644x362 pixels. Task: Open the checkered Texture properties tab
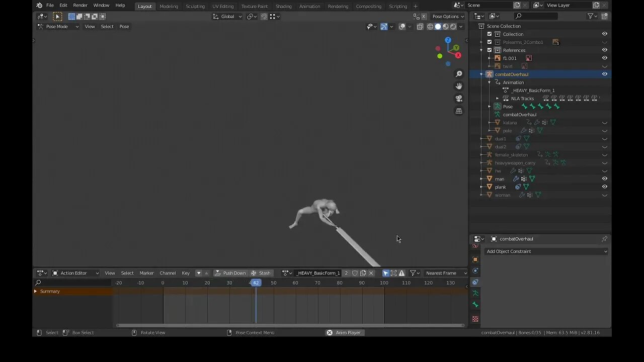475,319
